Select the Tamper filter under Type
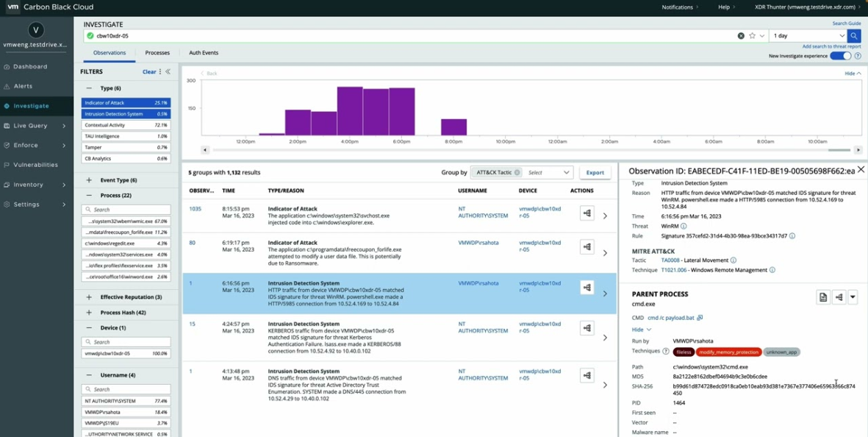 point(127,147)
